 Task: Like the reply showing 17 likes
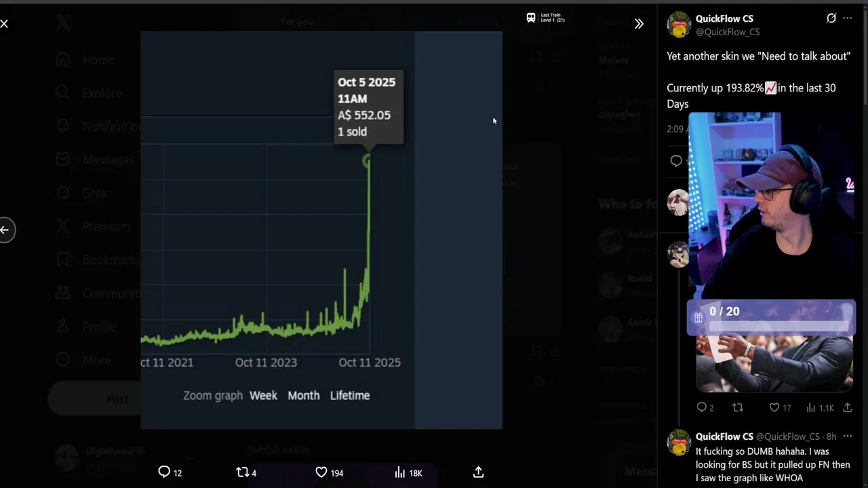pyautogui.click(x=780, y=407)
